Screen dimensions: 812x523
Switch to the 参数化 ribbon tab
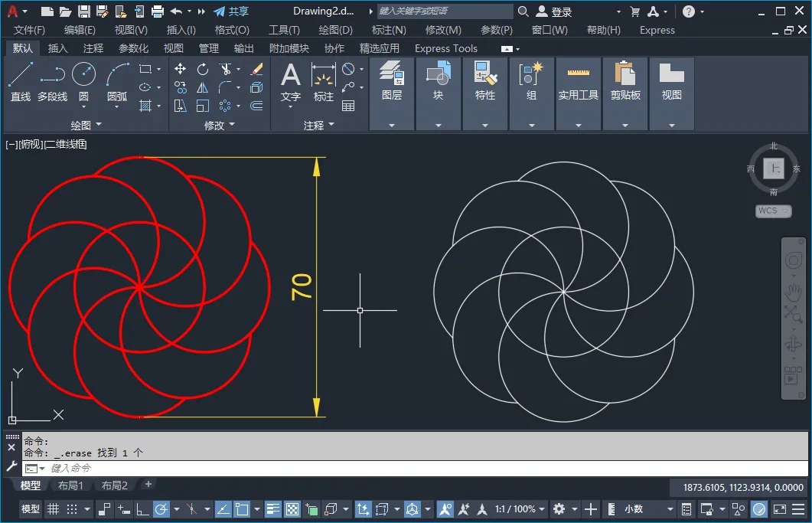(134, 48)
